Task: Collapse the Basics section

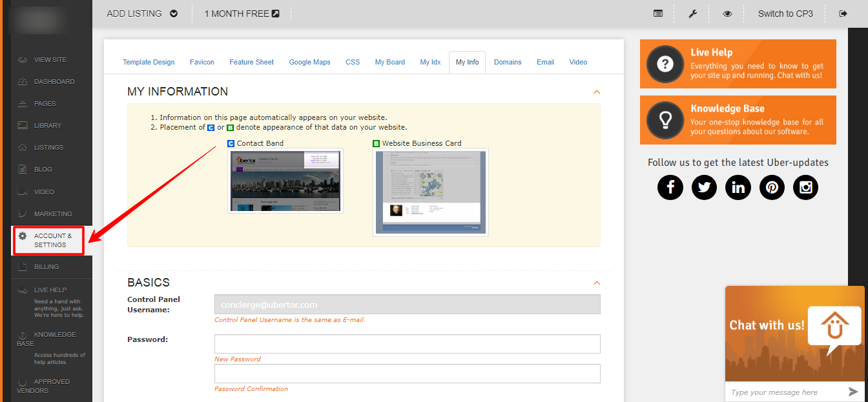Action: (x=597, y=283)
